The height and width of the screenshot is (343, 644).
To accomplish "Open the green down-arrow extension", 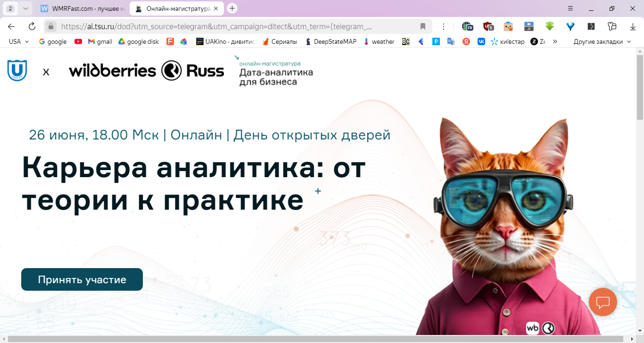I will [x=550, y=26].
